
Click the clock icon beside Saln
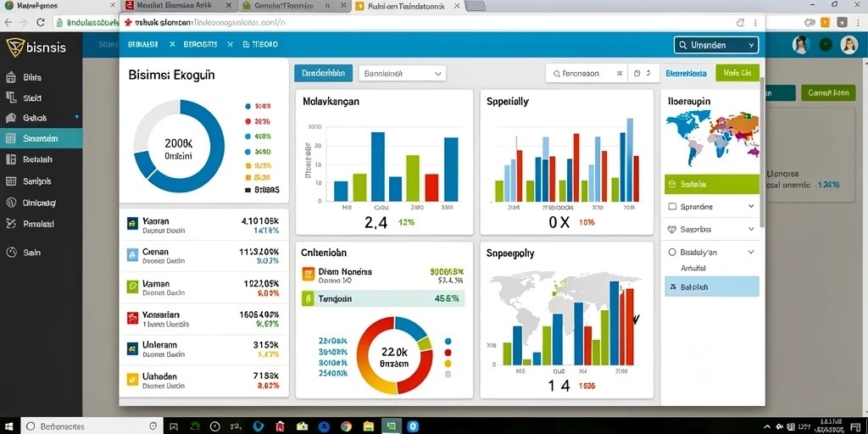(11, 252)
